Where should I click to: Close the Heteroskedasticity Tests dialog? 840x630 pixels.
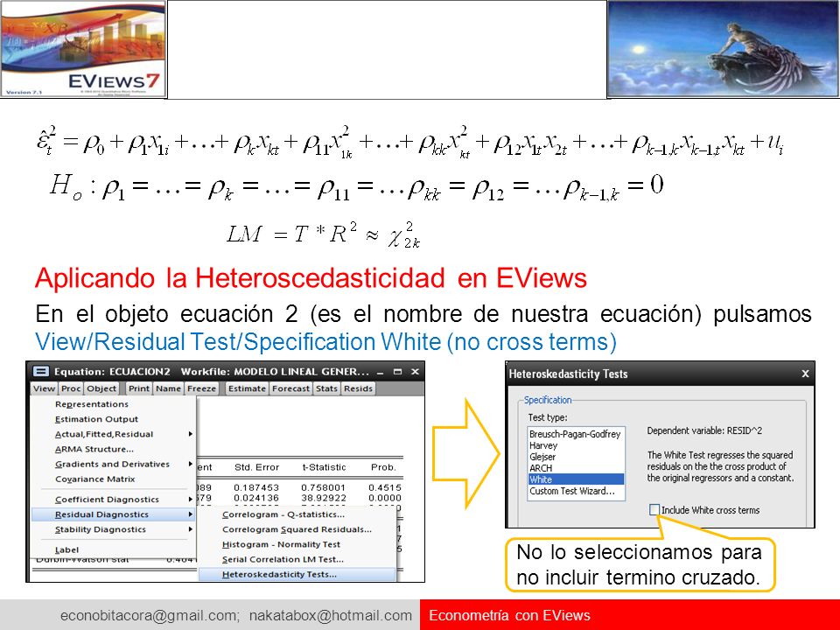pos(805,374)
